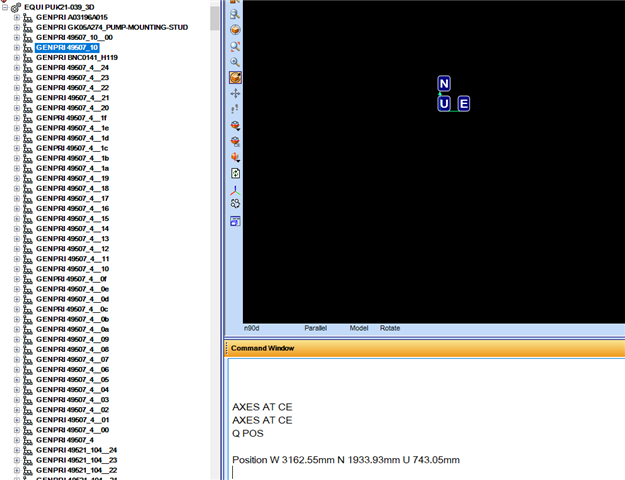This screenshot has height=480, width=625.
Task: Click the E axis label in view
Action: 464,104
